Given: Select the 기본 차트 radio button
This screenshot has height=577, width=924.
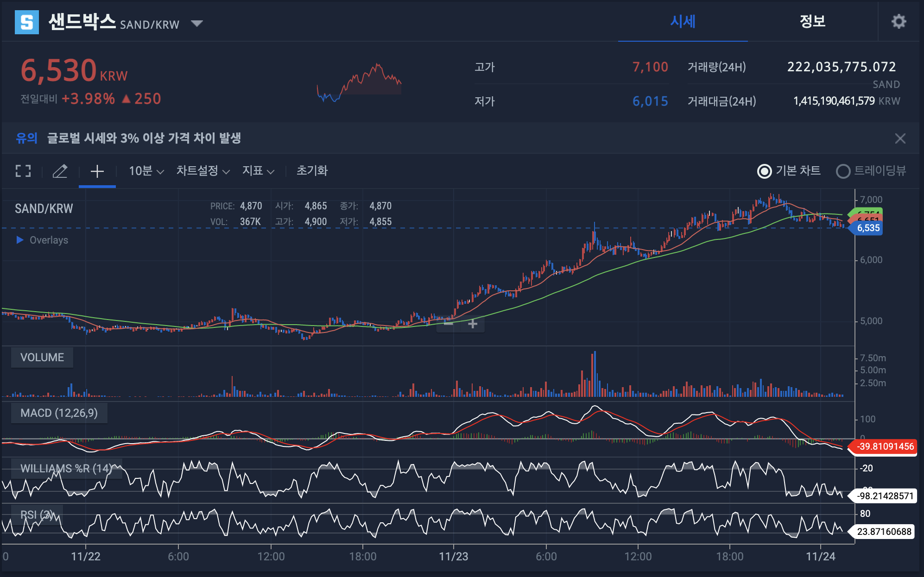Looking at the screenshot, I should [764, 171].
